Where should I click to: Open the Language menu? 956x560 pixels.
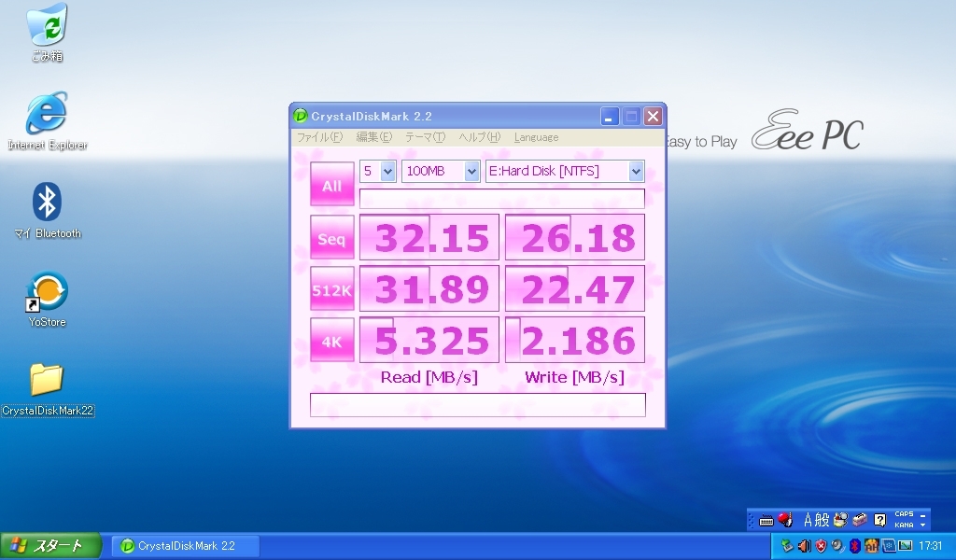point(536,137)
